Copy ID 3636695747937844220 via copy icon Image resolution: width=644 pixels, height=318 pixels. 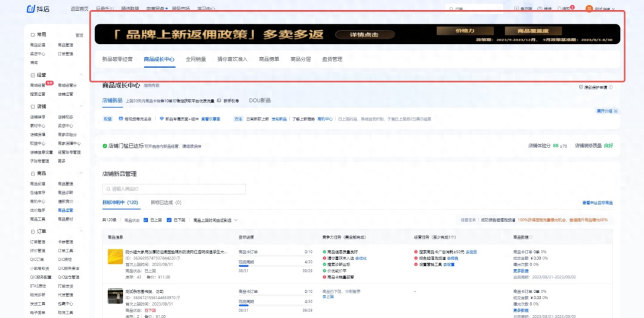pyautogui.click(x=178, y=258)
